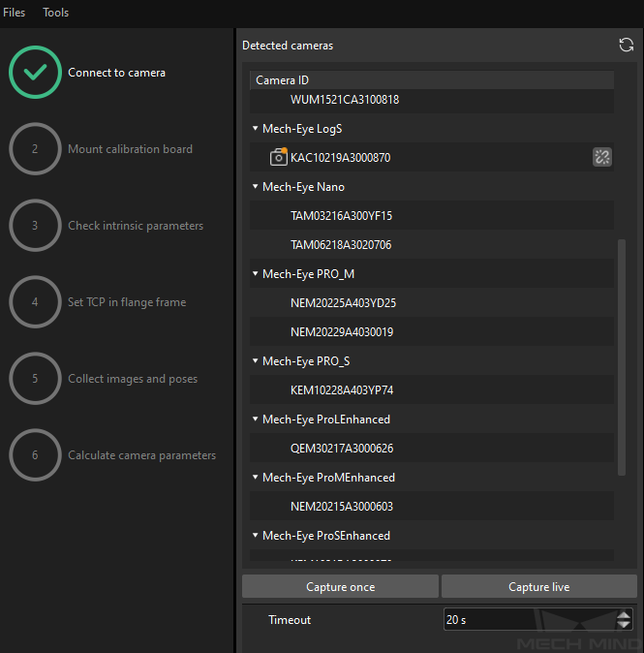Open the Files menu
Viewport: 644px width, 653px height.
click(x=15, y=13)
